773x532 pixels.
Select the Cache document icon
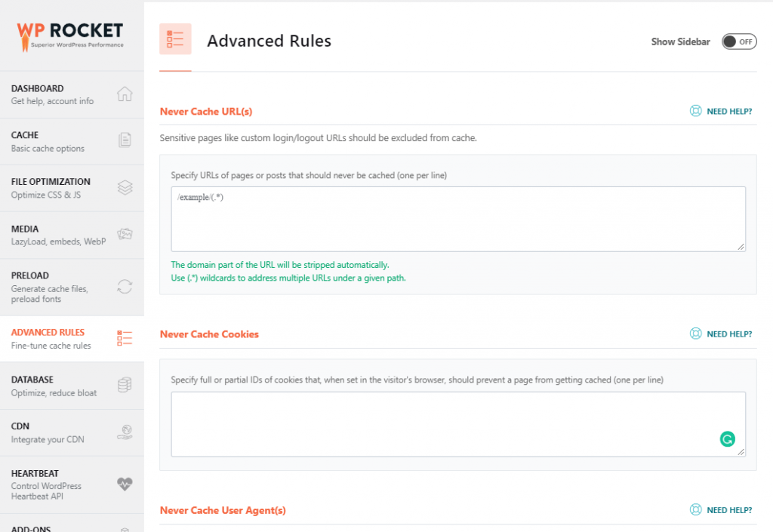click(x=125, y=140)
